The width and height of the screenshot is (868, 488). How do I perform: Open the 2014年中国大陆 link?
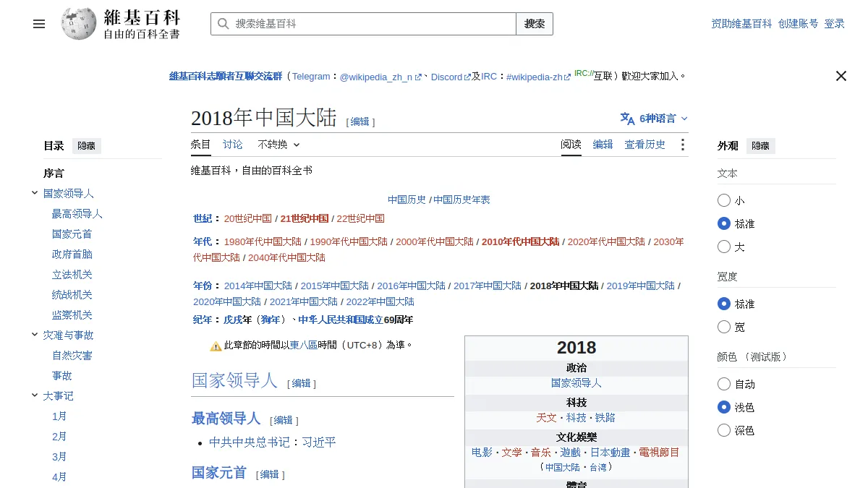coord(258,286)
